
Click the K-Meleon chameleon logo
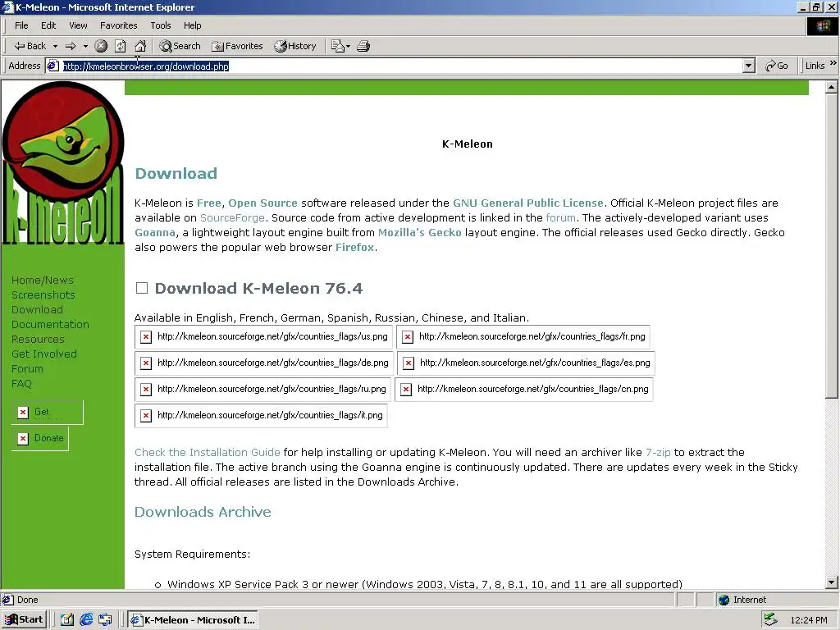tap(62, 162)
